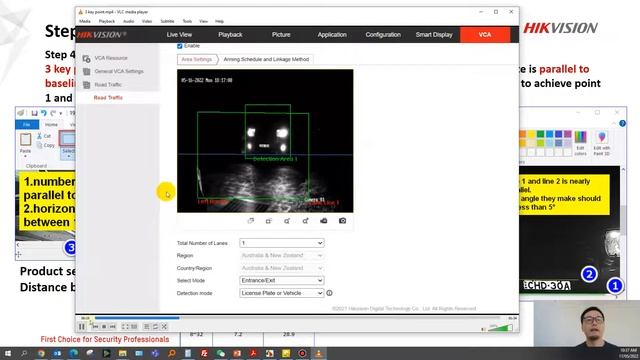Open General VCA Settings in sidebar
Viewport: 640px width, 360px height.
pos(119,71)
